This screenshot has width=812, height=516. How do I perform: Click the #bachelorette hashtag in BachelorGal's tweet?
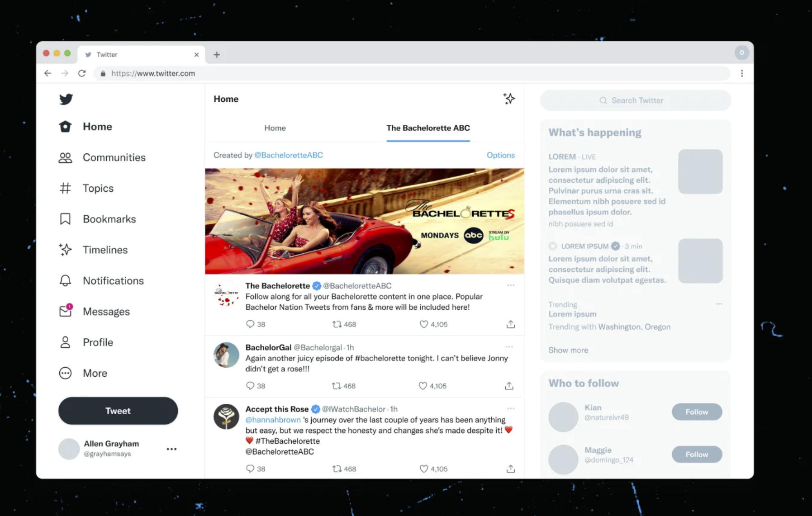click(x=380, y=358)
